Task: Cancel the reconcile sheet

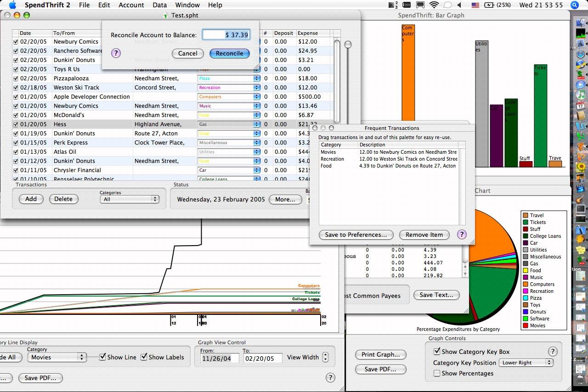Action: pyautogui.click(x=187, y=53)
